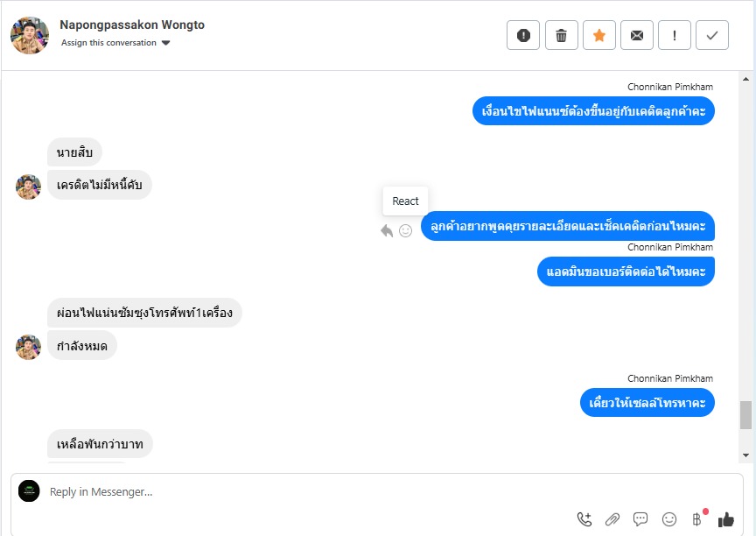Toggle the orange star follow-up flag
Viewport: 756px width, 536px height.
(599, 35)
